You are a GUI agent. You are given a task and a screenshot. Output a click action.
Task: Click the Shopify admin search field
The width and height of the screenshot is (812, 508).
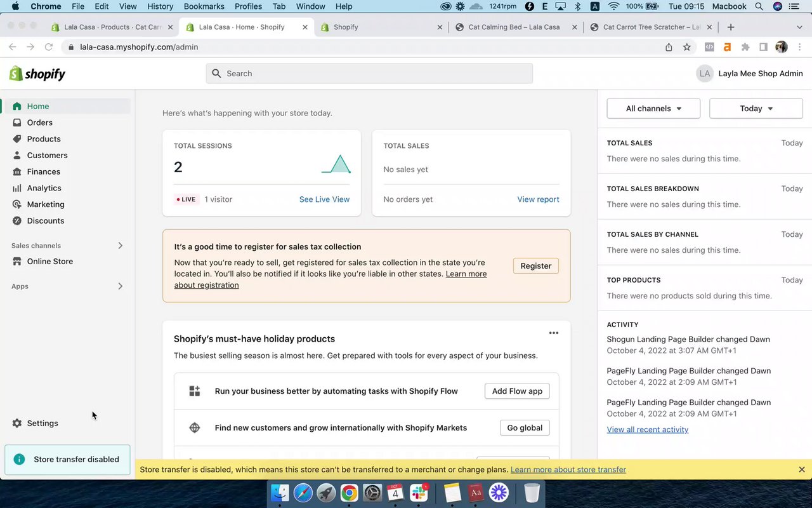(369, 74)
